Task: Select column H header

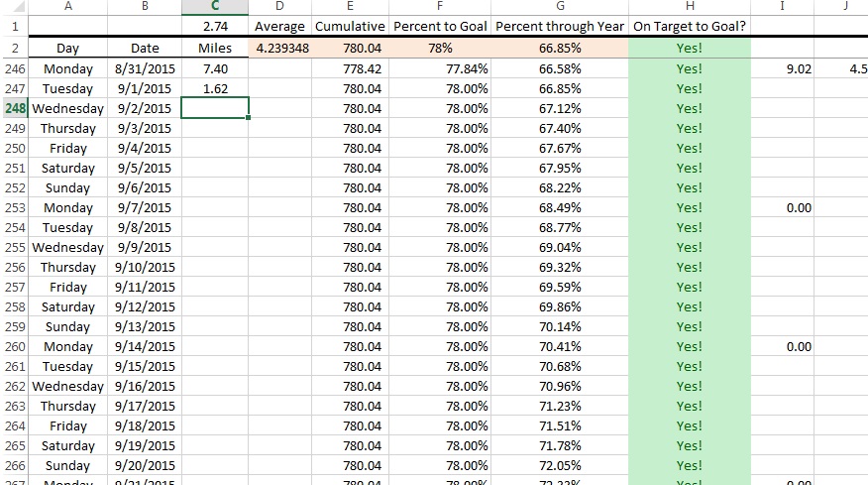Action: coord(689,7)
